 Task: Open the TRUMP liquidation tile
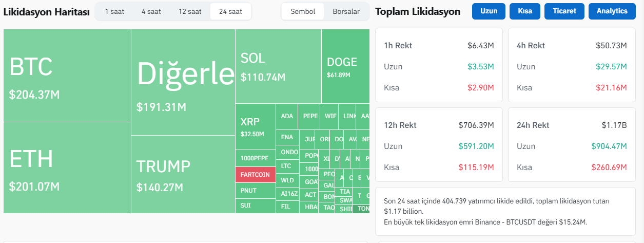183,174
